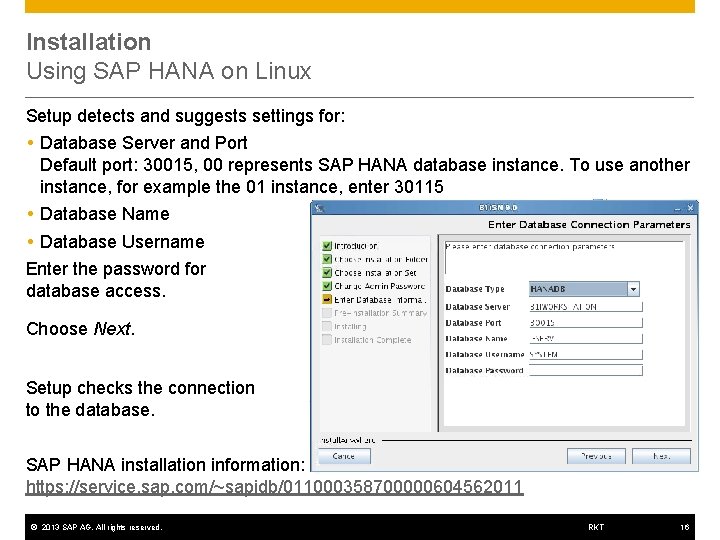Click the empty Database Password field

(585, 370)
